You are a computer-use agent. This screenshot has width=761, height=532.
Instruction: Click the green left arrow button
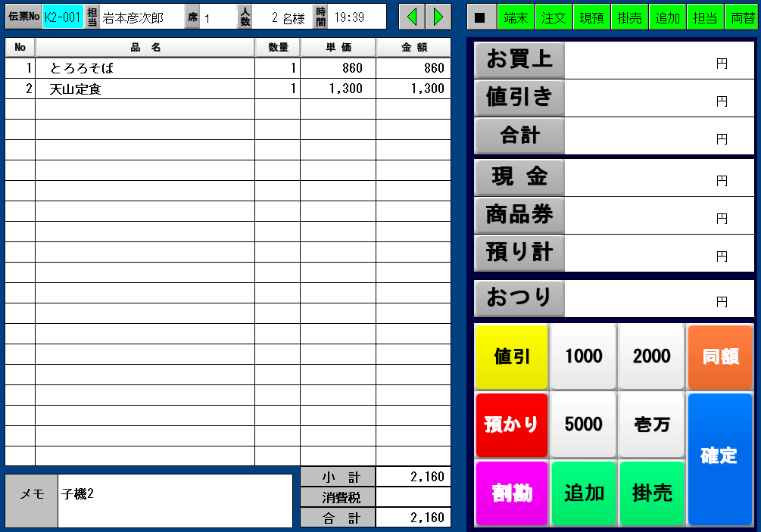[412, 17]
